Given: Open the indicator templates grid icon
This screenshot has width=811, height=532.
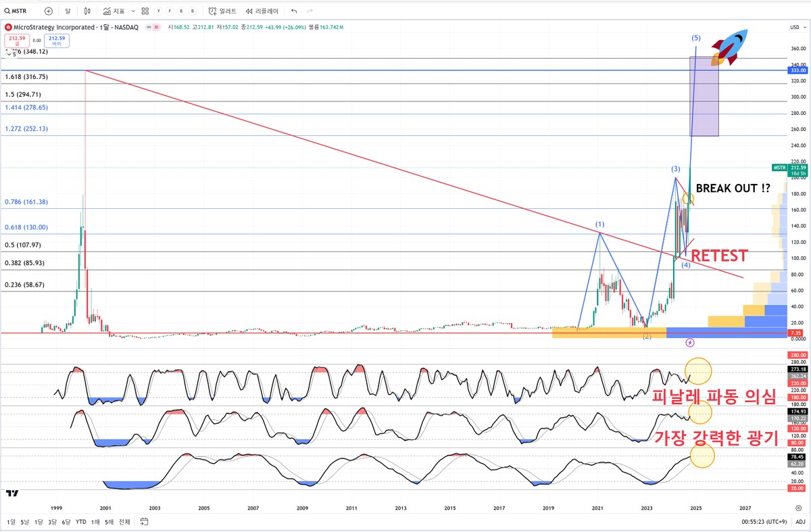Looking at the screenshot, I should tap(145, 11).
